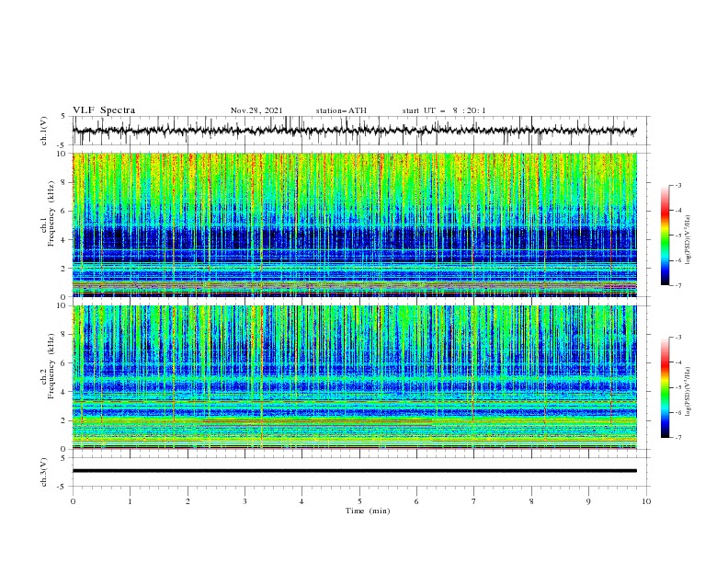Image resolution: width=728 pixels, height=563 pixels.
Task: Click the "8" kHz tick on the ch.1 spectrogram axis
Action: (64, 182)
